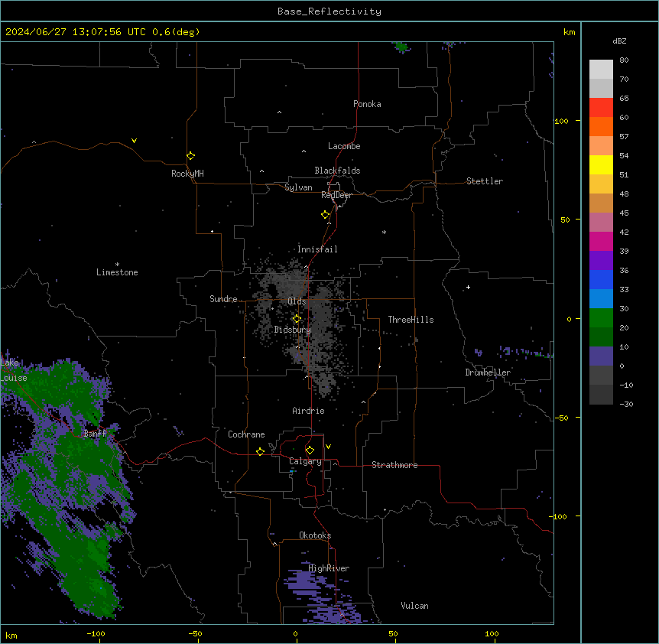This screenshot has width=659, height=644.
Task: Select the Calgary label
Action: 305,461
